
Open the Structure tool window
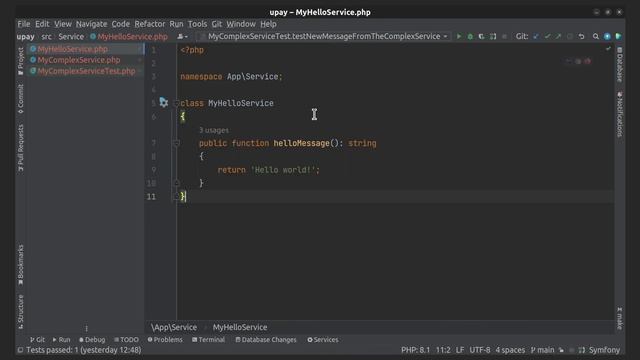(20, 312)
